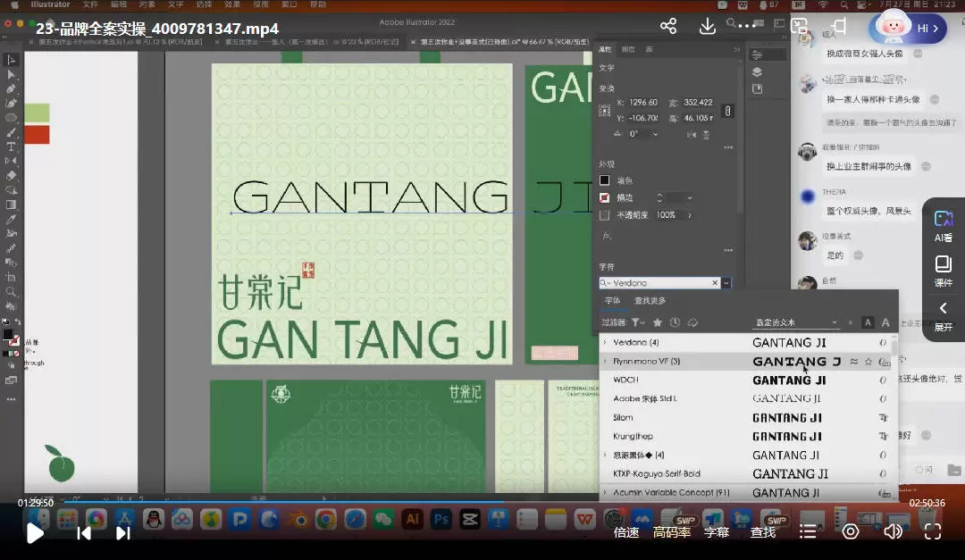Image resolution: width=965 pixels, height=560 pixels.
Task: Open the Layers panel icon
Action: point(758,72)
